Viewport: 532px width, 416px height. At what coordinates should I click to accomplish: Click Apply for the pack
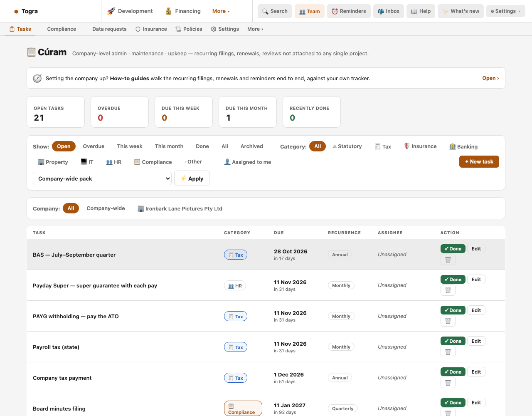[x=192, y=178]
